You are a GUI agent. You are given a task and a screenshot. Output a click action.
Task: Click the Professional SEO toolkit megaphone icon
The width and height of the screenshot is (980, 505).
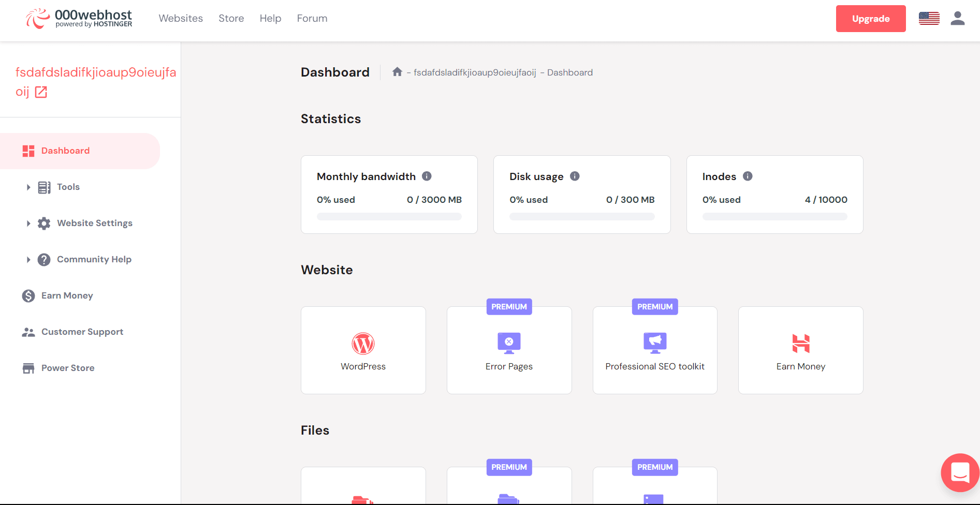(655, 343)
